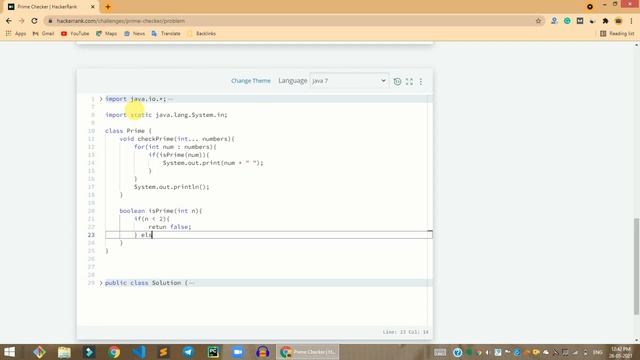Screen dimensions: 640x360
Task: Open the editor reset/history icon
Action: (397, 81)
